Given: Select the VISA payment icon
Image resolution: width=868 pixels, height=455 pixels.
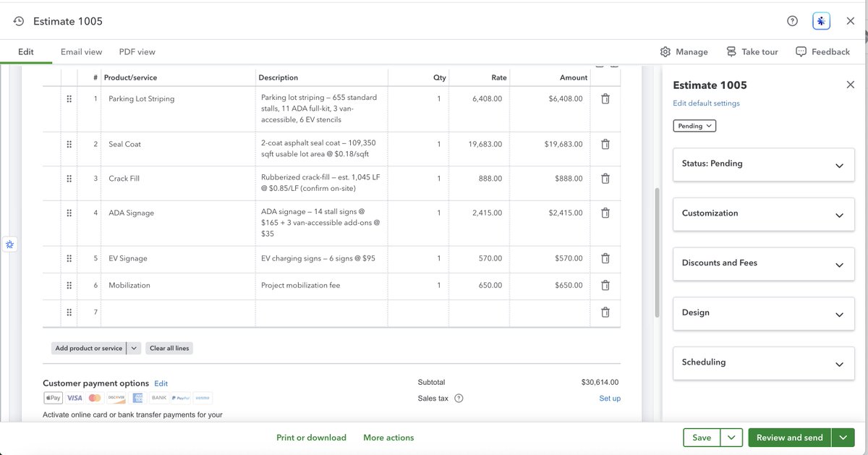Looking at the screenshot, I should [x=75, y=398].
